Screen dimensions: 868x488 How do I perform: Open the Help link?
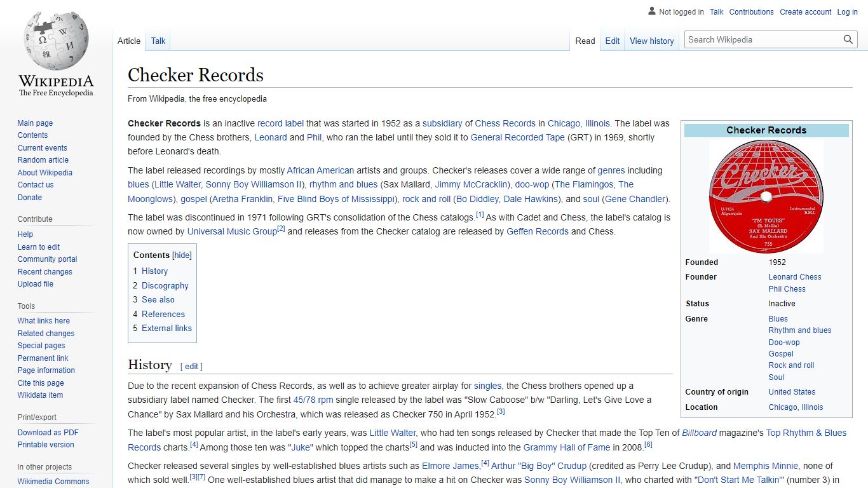(x=25, y=234)
